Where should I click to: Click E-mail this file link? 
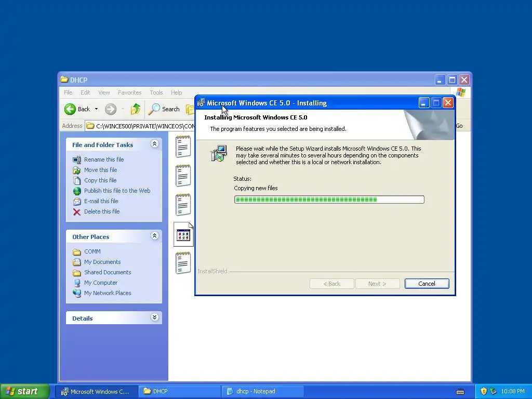pos(101,201)
